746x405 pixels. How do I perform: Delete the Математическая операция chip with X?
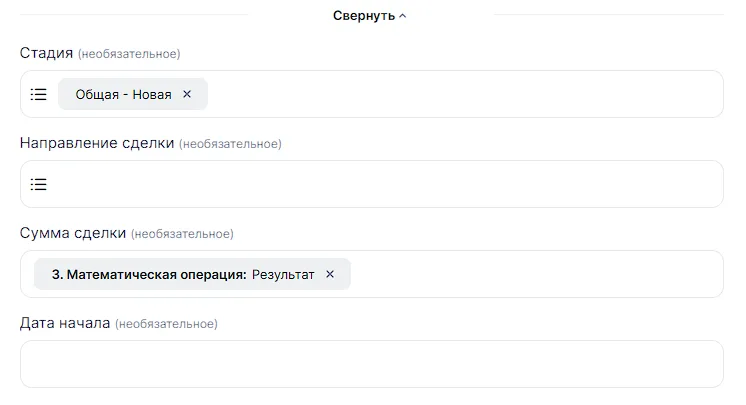coord(331,274)
